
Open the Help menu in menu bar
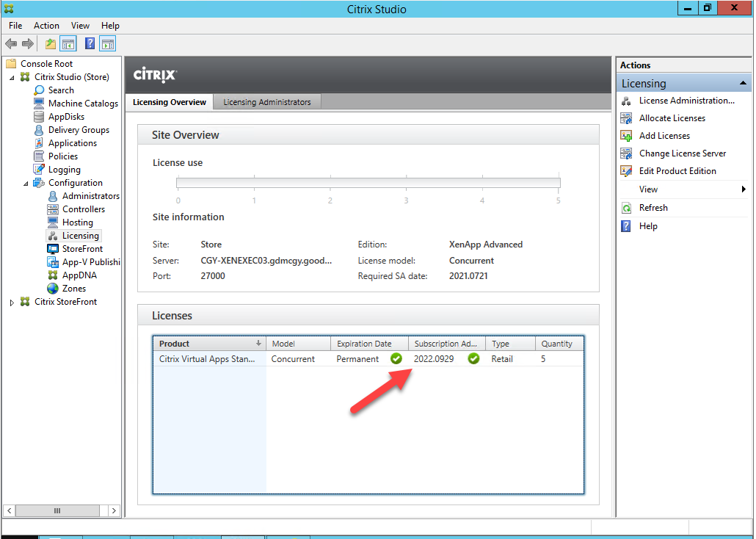(x=110, y=26)
